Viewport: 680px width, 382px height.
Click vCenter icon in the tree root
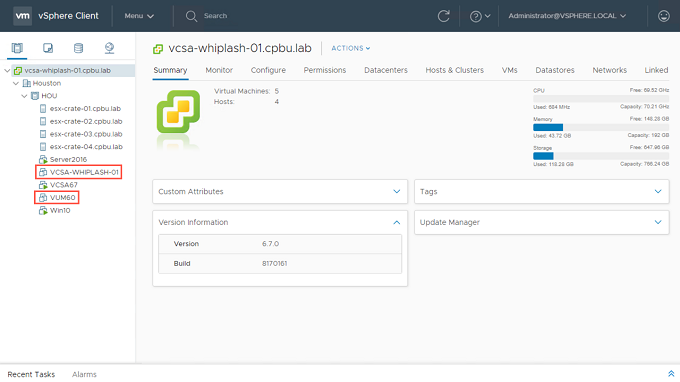tap(18, 70)
